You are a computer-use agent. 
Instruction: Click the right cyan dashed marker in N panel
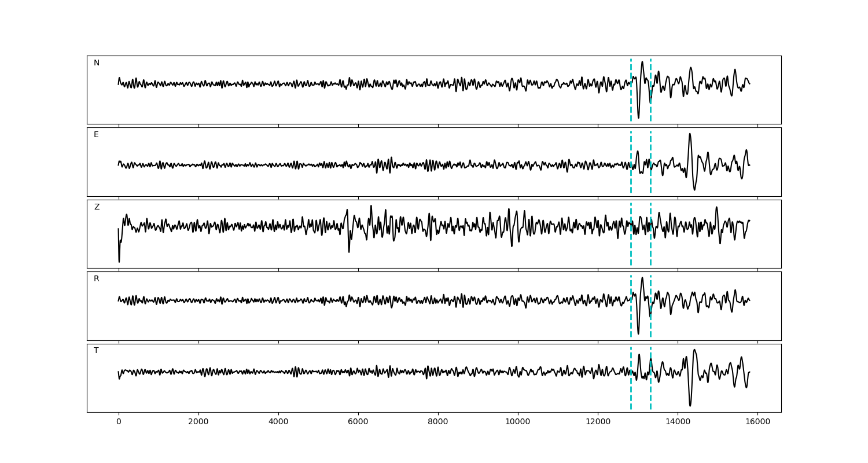pos(650,90)
